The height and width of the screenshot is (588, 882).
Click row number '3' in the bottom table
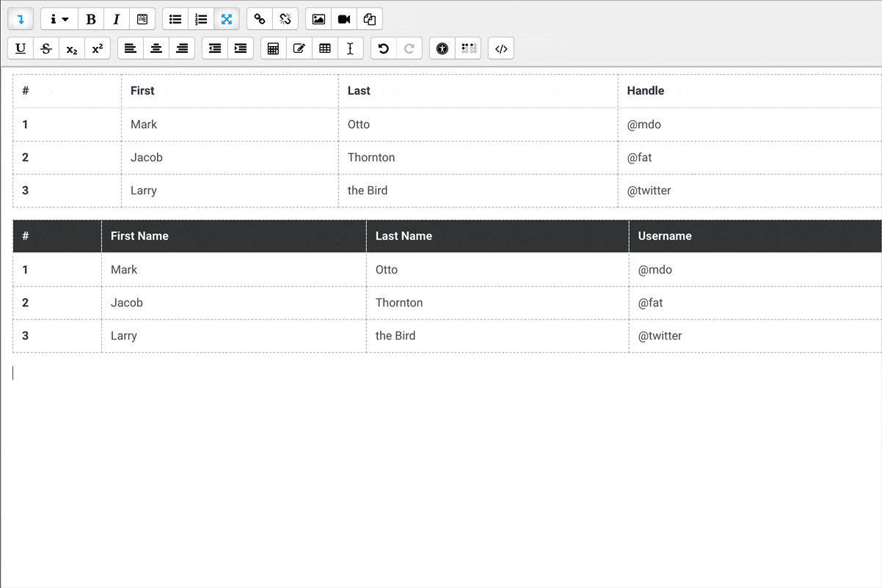25,336
